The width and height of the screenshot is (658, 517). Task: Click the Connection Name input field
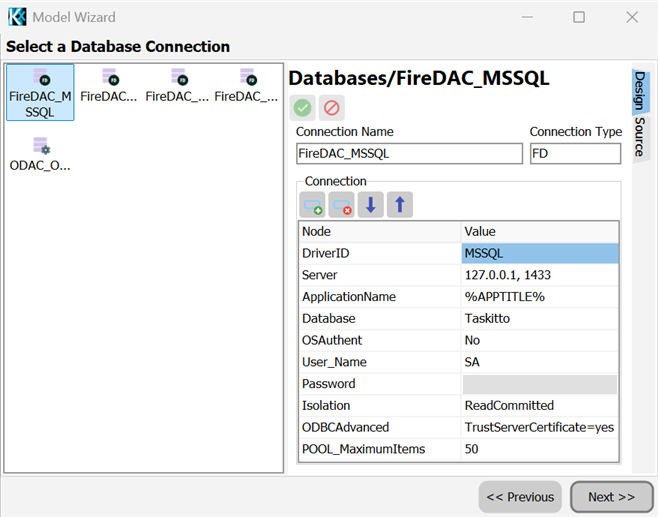pos(409,154)
